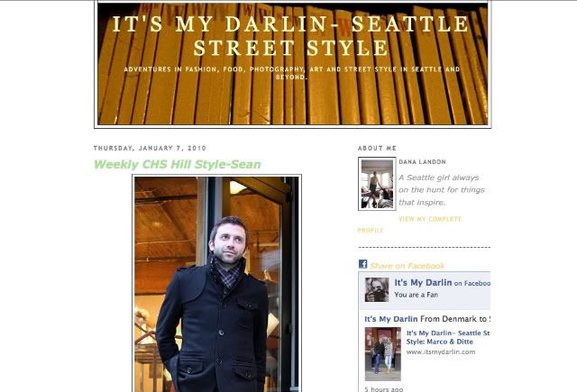The height and width of the screenshot is (392, 577).
Task: Click the You are a Fan status text
Action: 416,295
